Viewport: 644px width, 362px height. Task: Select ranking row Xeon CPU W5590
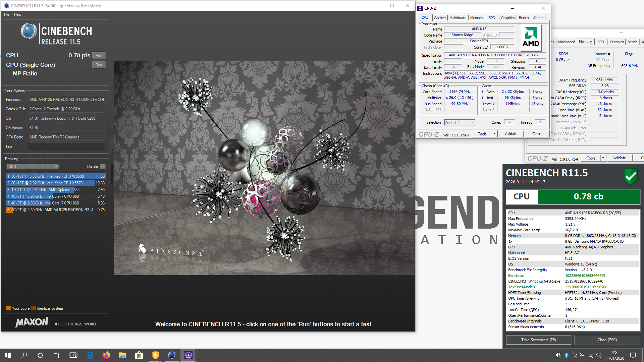coord(56,176)
